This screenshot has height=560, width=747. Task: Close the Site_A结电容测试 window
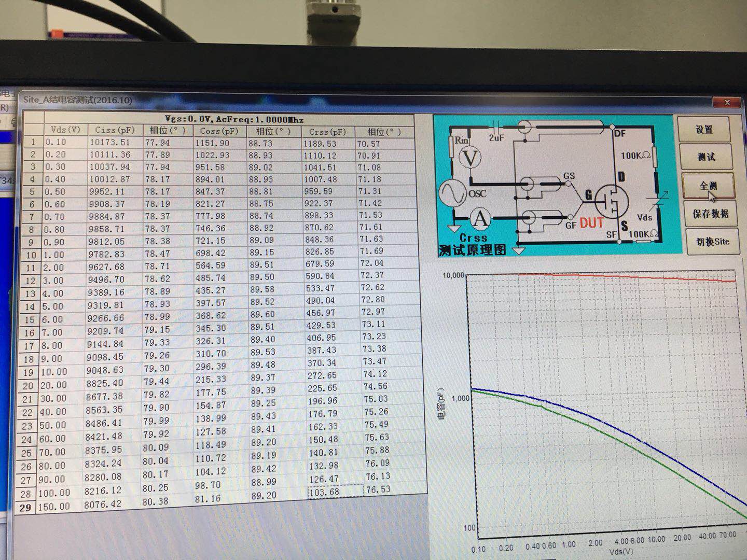[726, 103]
